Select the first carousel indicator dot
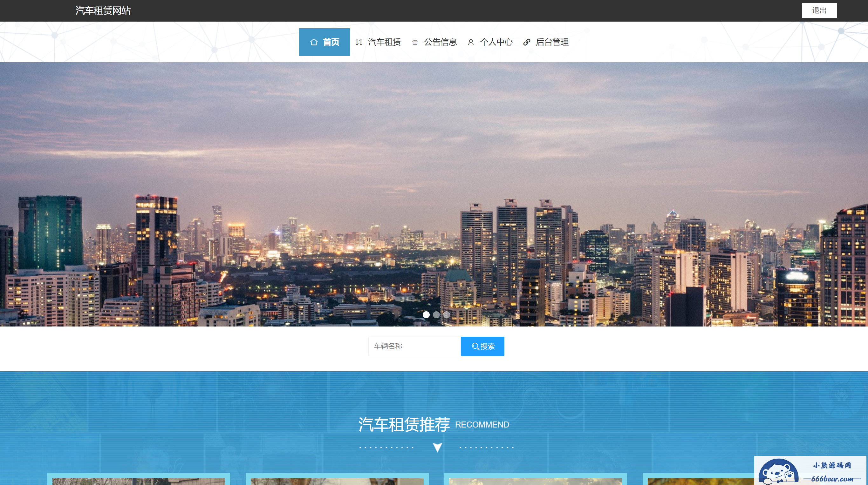868x485 pixels. tap(426, 314)
